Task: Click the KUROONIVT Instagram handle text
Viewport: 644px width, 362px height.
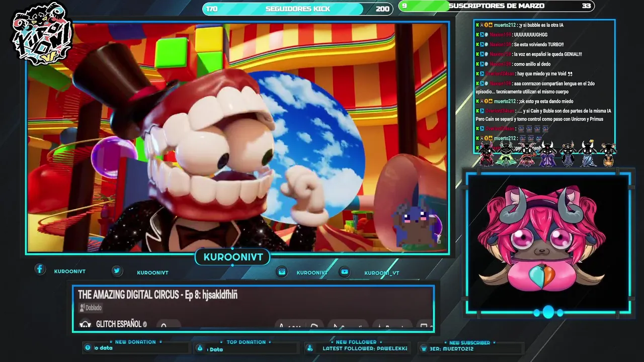Action: [x=312, y=273]
